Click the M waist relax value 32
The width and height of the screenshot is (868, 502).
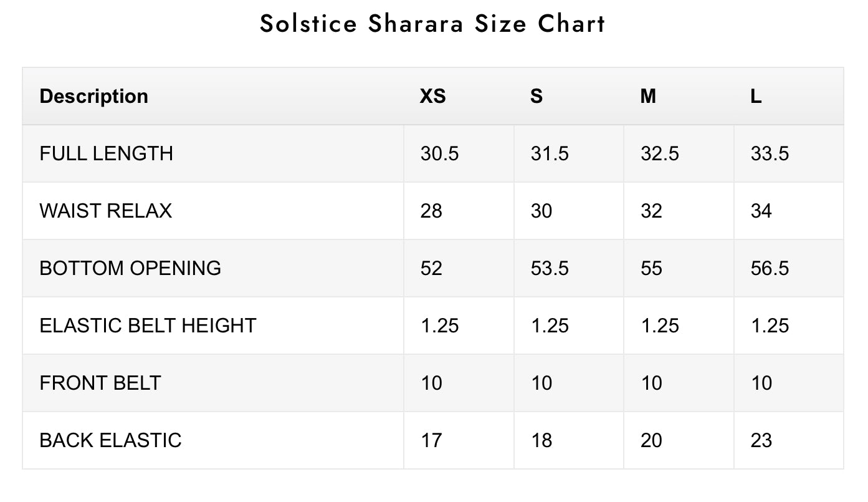click(x=652, y=211)
